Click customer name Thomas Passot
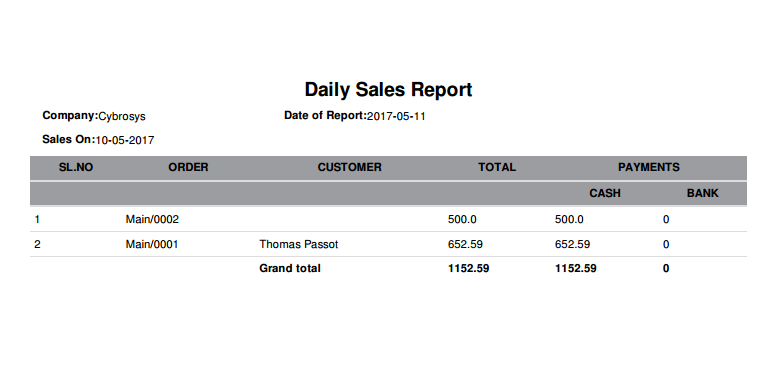Viewport: 772px width, 385px height. [x=299, y=244]
